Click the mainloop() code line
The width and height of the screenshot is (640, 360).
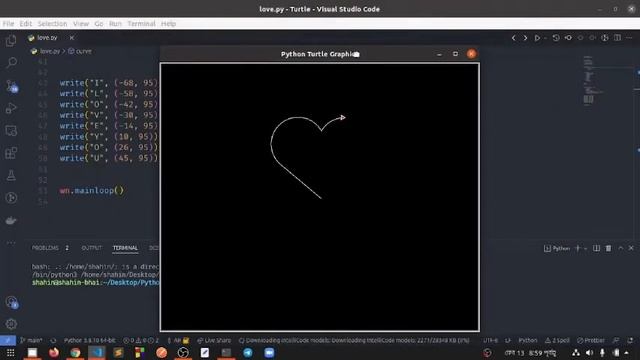91,191
